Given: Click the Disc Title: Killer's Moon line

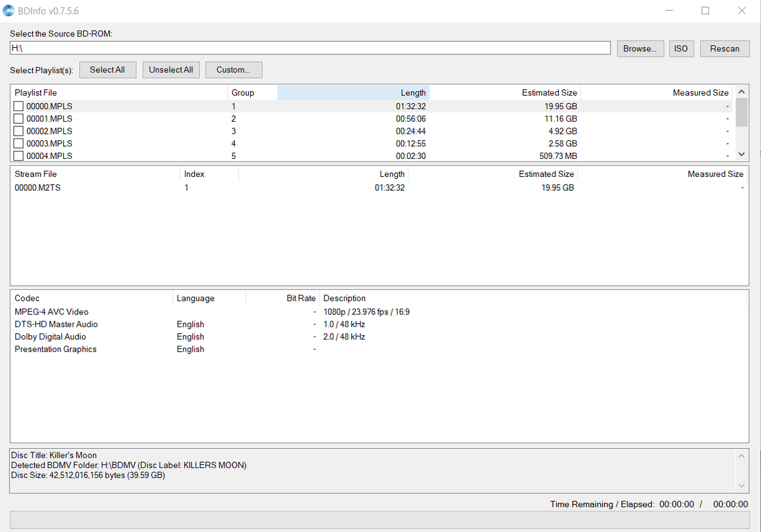Looking at the screenshot, I should (54, 455).
